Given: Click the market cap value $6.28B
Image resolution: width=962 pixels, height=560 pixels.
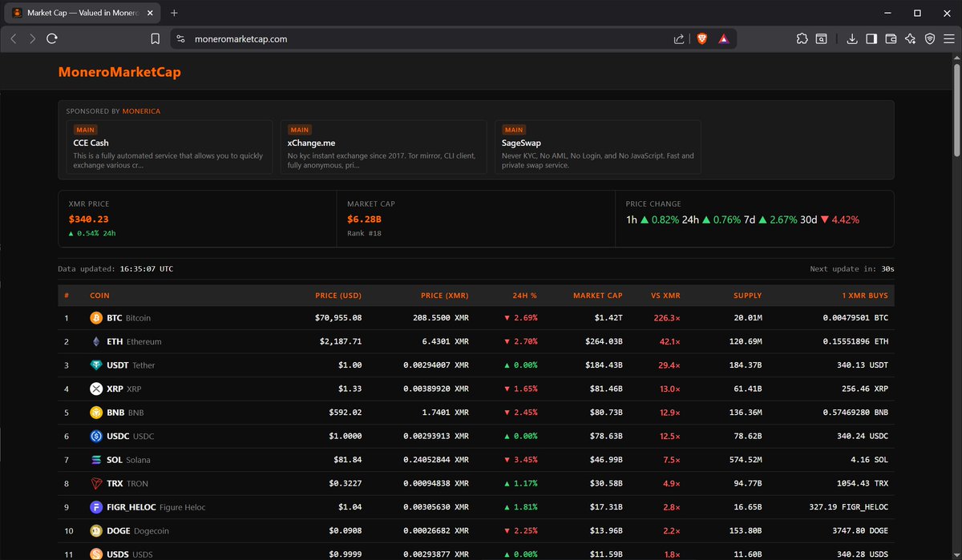Looking at the screenshot, I should tap(363, 219).
